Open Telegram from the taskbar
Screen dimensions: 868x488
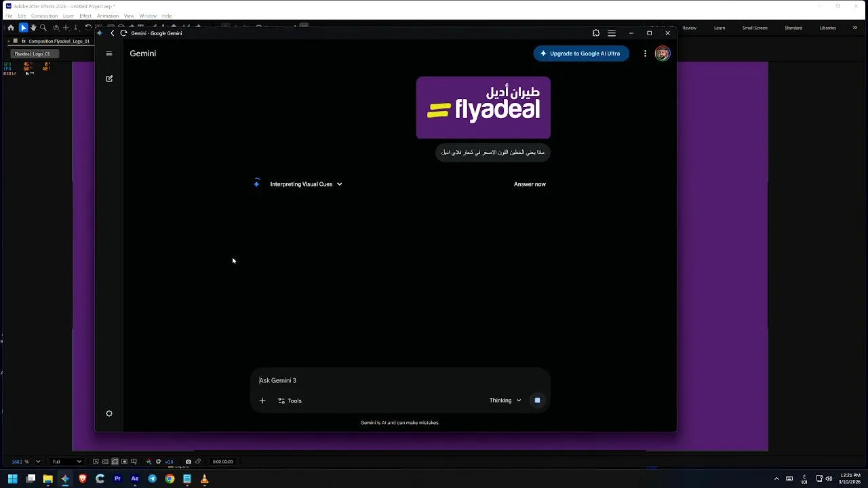tap(152, 479)
